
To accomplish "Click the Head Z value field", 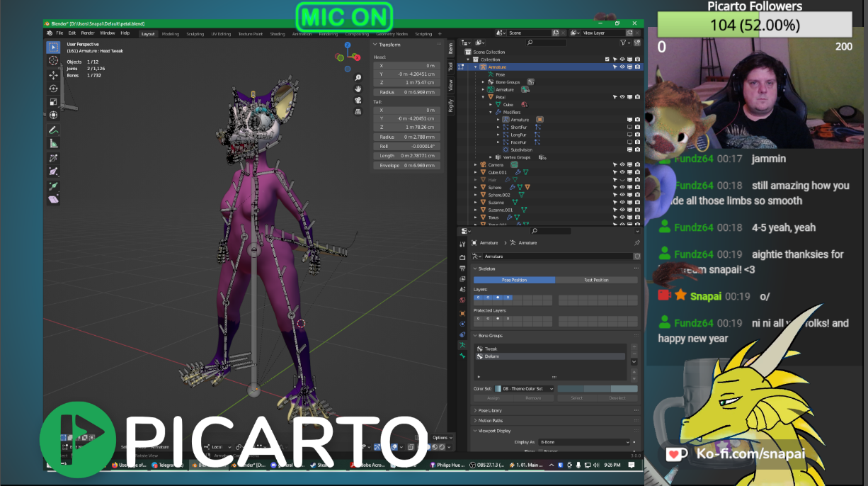I will click(406, 83).
